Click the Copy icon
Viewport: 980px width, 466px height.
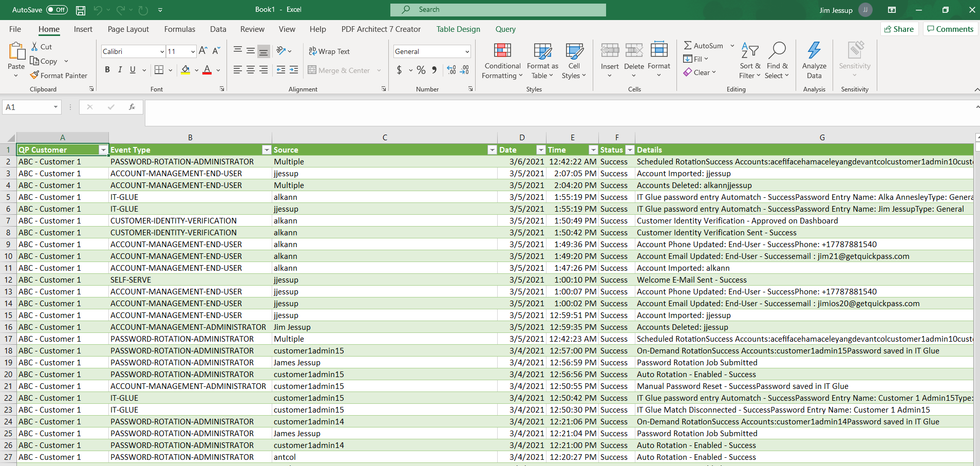[x=34, y=61]
